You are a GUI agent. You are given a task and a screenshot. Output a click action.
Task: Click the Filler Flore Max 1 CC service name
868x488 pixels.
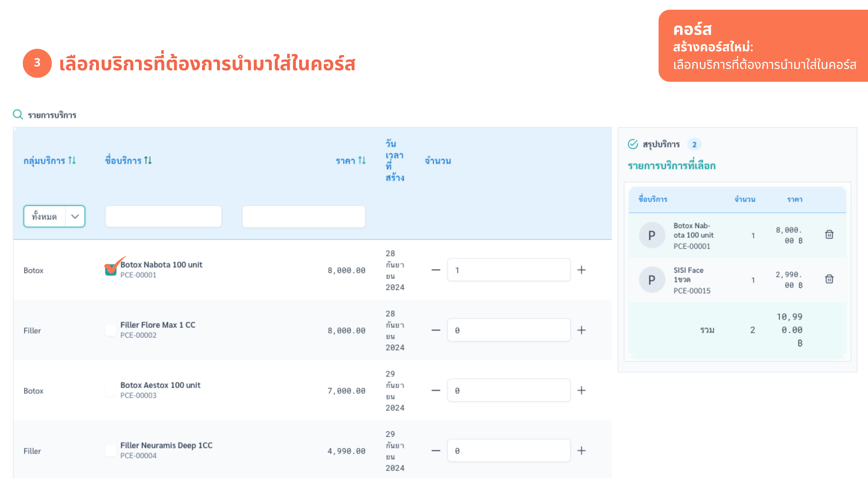coord(158,325)
